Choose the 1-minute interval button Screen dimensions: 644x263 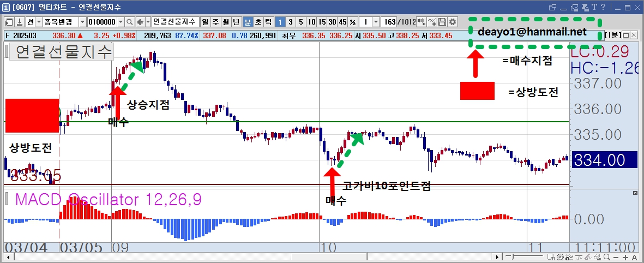(x=280, y=22)
